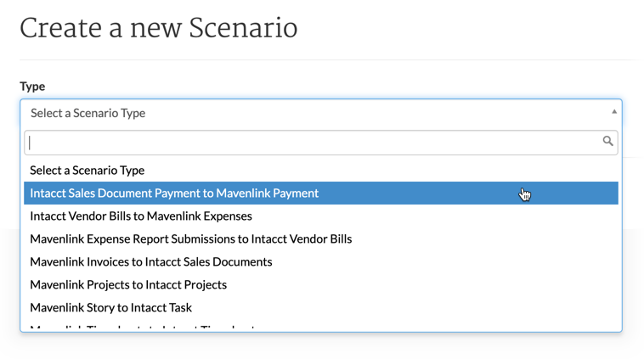Click the search magnifier icon in dropdown
The image size is (644, 359).
607,141
